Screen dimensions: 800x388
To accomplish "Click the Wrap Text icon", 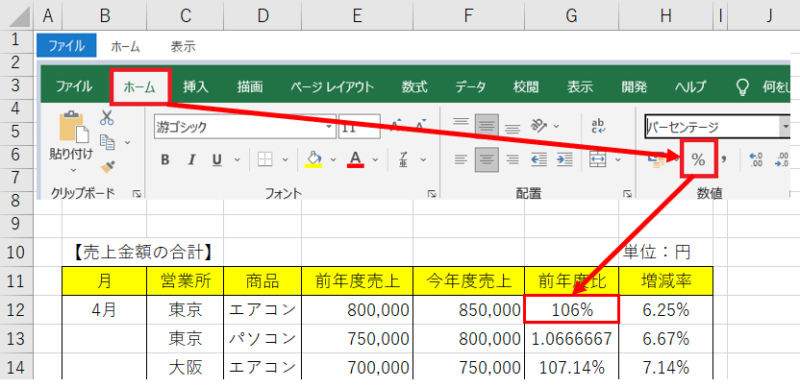I will [x=597, y=126].
